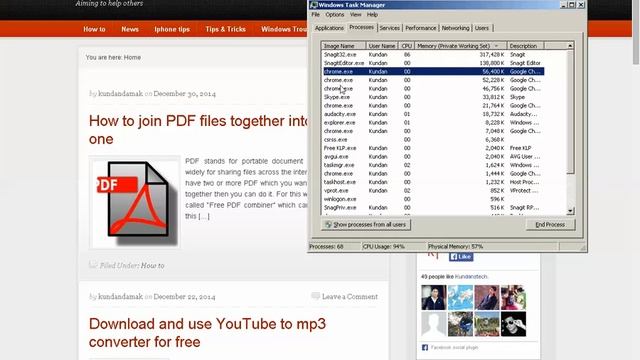Select the Processes tab
This screenshot has width=640, height=360.
361,27
